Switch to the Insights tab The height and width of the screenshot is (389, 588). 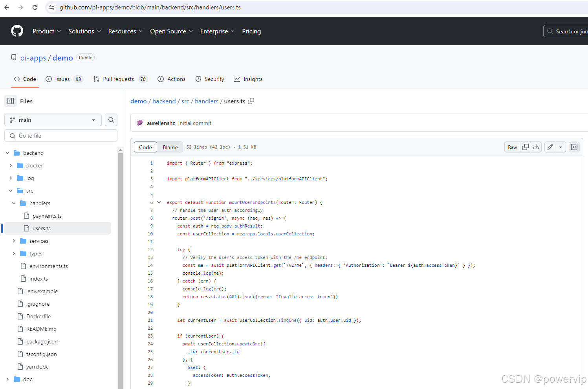pos(248,79)
